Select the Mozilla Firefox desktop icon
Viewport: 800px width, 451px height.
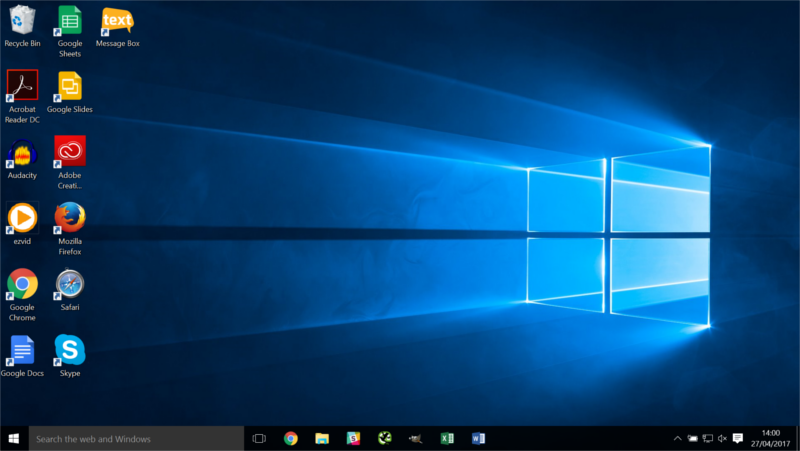pyautogui.click(x=70, y=218)
